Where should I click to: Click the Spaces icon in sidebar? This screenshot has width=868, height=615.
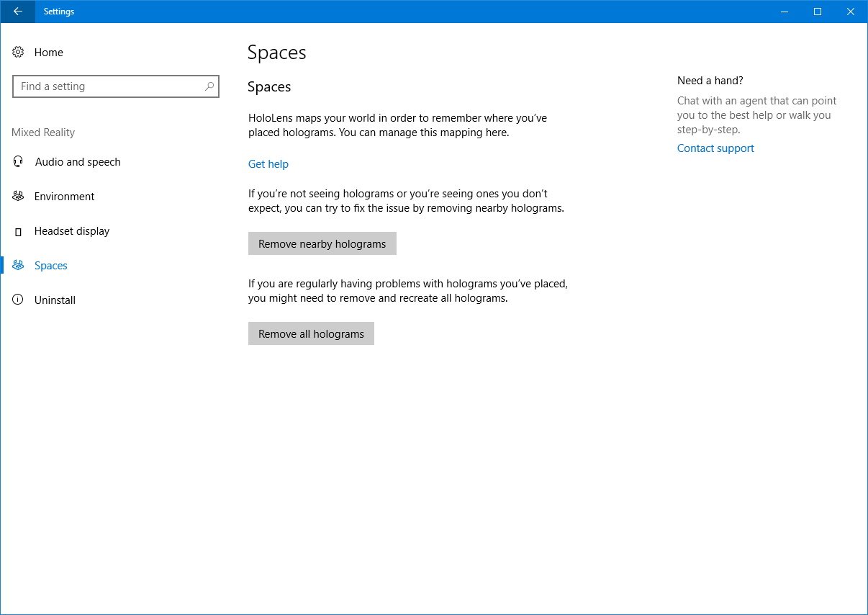(x=19, y=266)
